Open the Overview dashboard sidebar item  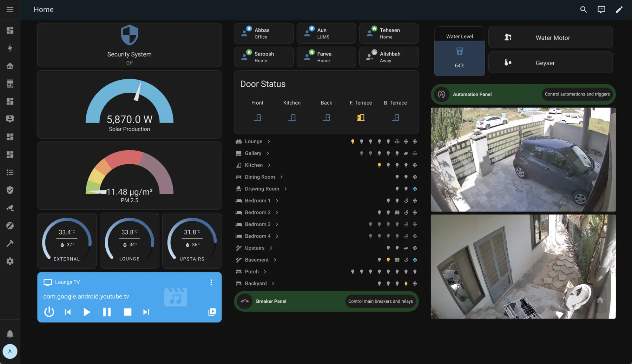[x=10, y=30]
